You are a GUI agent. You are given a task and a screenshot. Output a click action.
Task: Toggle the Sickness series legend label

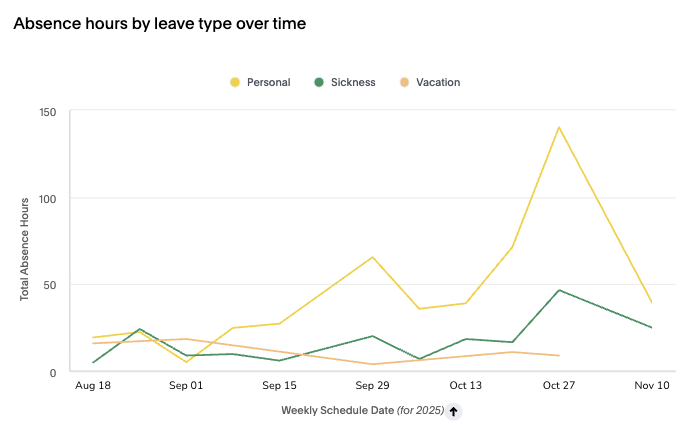[352, 82]
